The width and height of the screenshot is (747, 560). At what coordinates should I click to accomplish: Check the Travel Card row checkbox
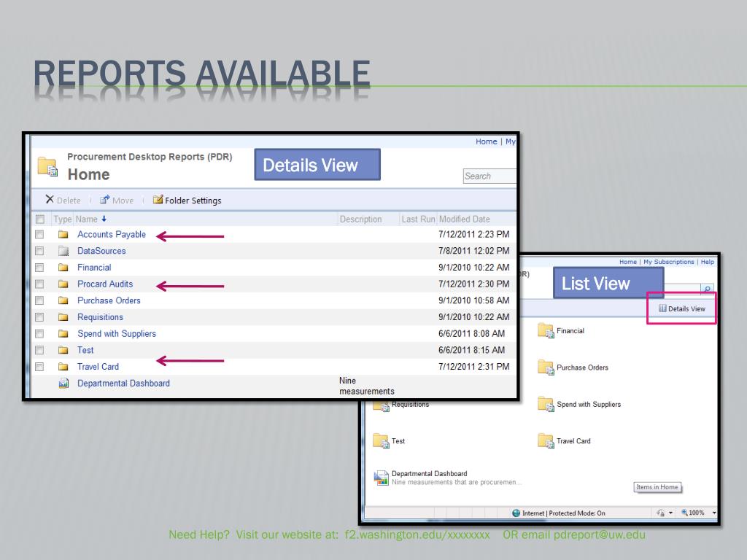(x=39, y=367)
